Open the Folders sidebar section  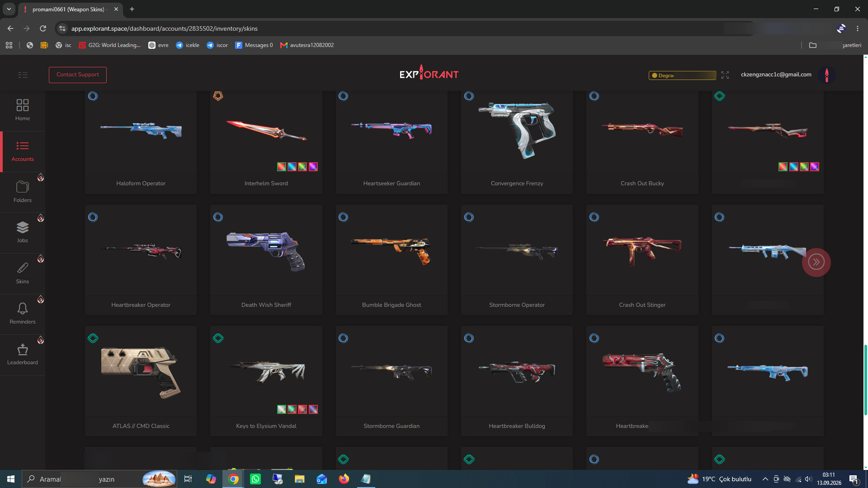[23, 192]
